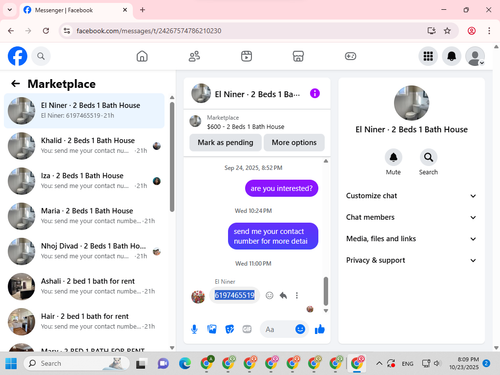Viewport: 500px width, 375px height.
Task: Choose a sticker in composer
Action: (229, 329)
